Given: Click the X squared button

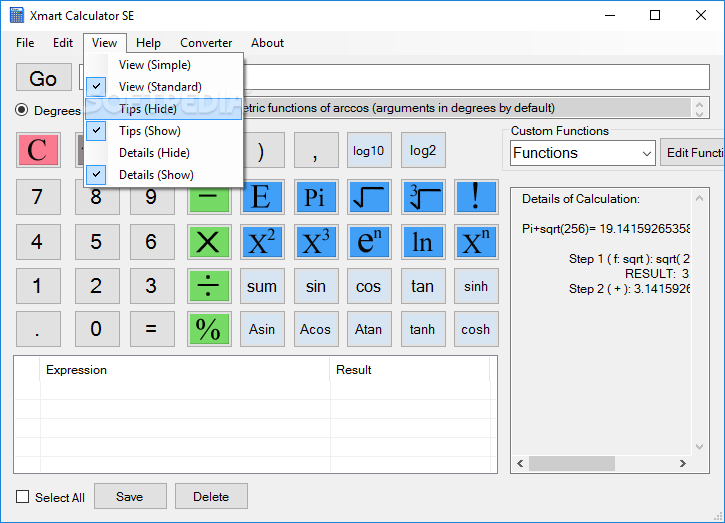Looking at the screenshot, I should (262, 242).
